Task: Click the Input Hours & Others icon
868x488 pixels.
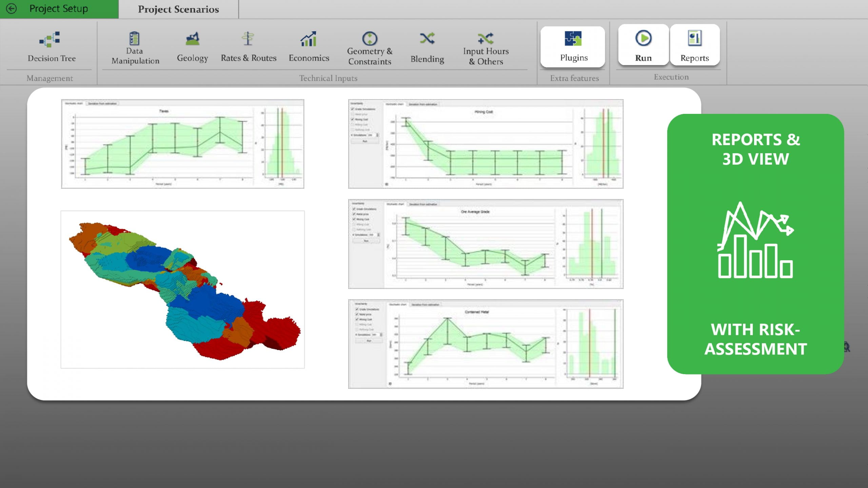Action: (486, 39)
